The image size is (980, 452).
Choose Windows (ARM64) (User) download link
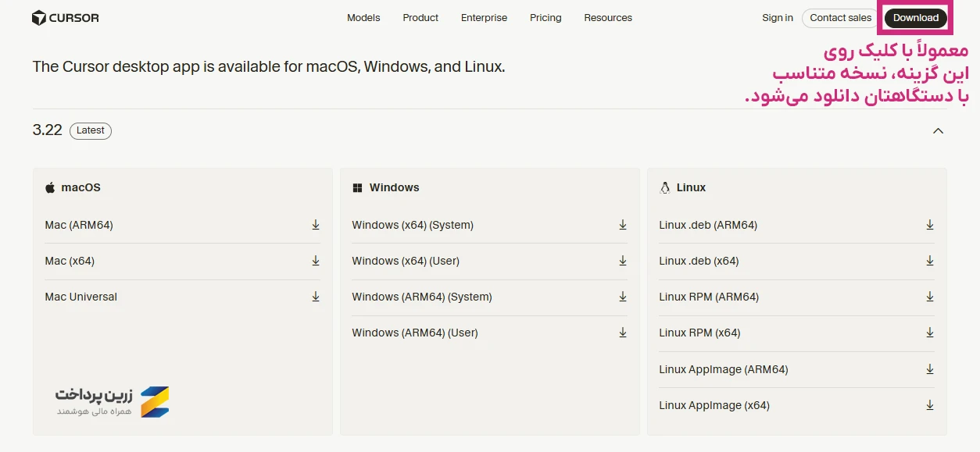click(x=415, y=333)
